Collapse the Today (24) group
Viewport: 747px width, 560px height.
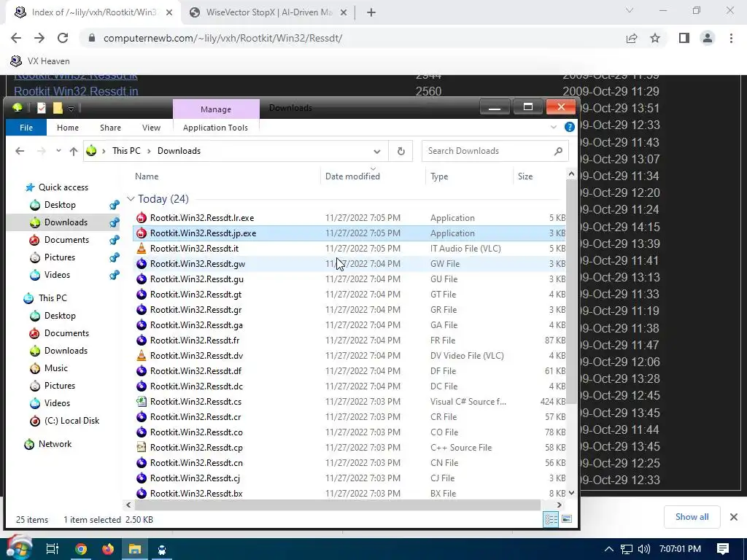(131, 199)
